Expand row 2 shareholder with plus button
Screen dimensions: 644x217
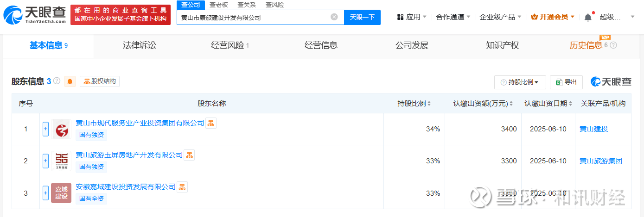click(45, 161)
